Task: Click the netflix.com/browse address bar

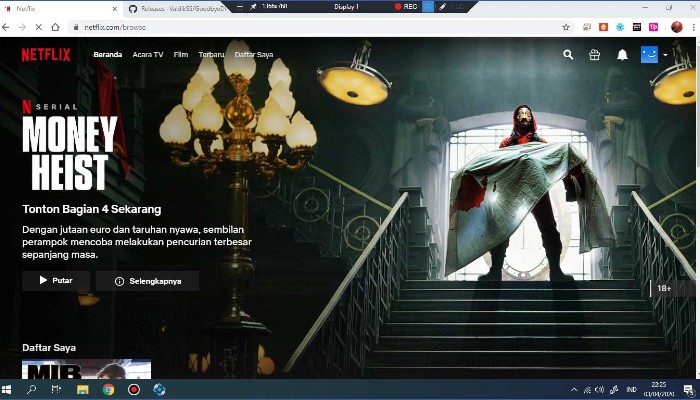Action: coord(321,27)
